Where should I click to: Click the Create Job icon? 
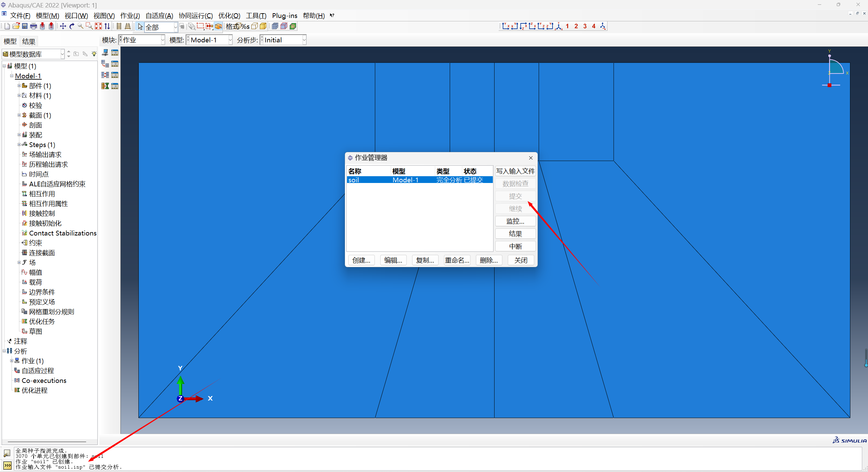point(105,53)
